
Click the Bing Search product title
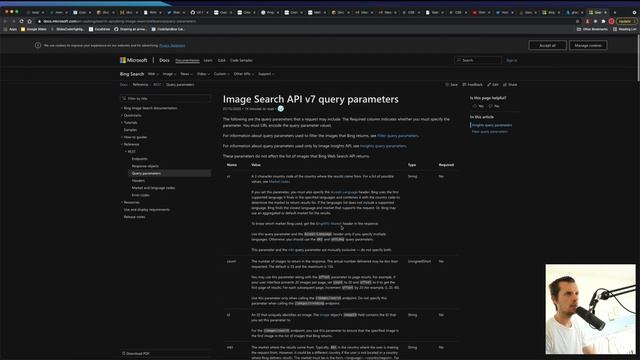tap(132, 74)
